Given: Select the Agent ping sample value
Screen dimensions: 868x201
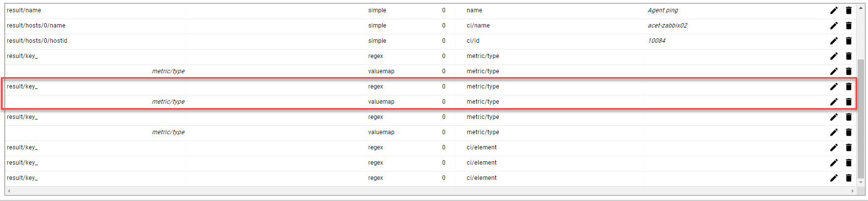Looking at the screenshot, I should (x=663, y=10).
